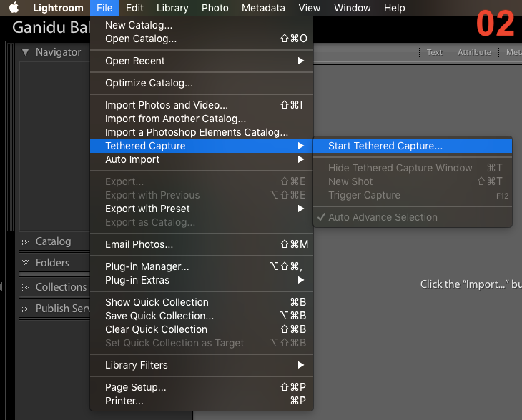
Task: Open the Photo menu
Action: coord(215,8)
